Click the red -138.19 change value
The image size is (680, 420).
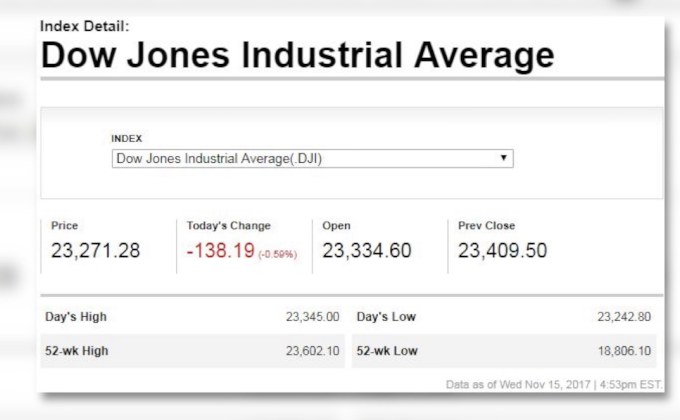(x=220, y=250)
